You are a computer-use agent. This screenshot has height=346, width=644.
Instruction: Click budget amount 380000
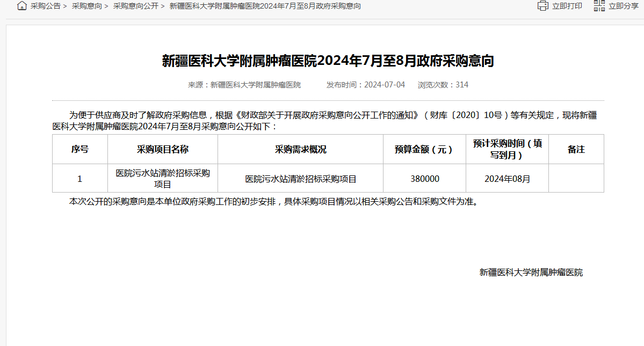pos(425,179)
